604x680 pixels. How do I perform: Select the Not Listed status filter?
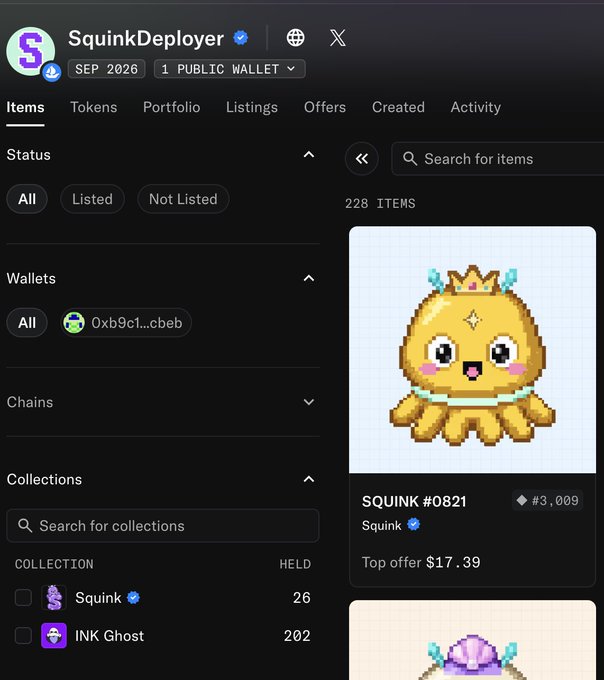click(183, 199)
